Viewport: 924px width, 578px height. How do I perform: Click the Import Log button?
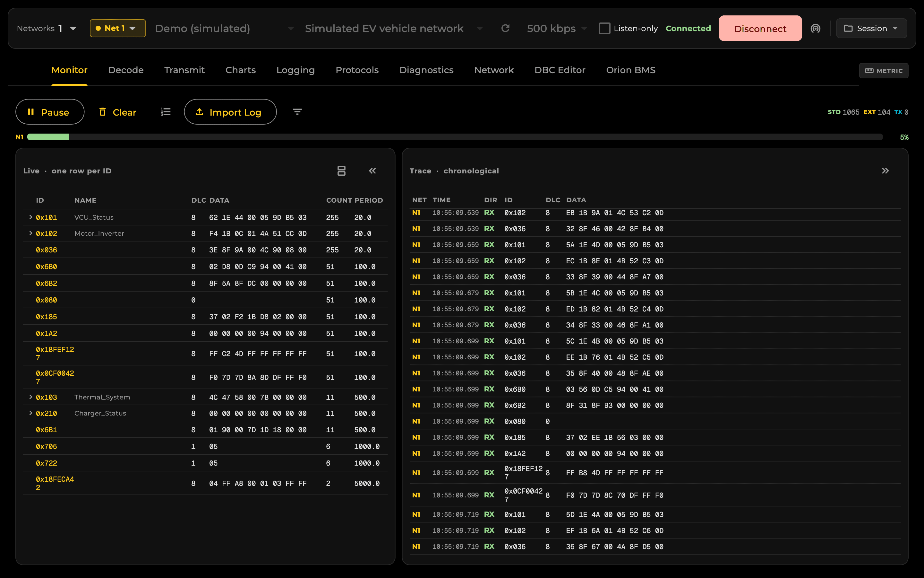(x=230, y=112)
